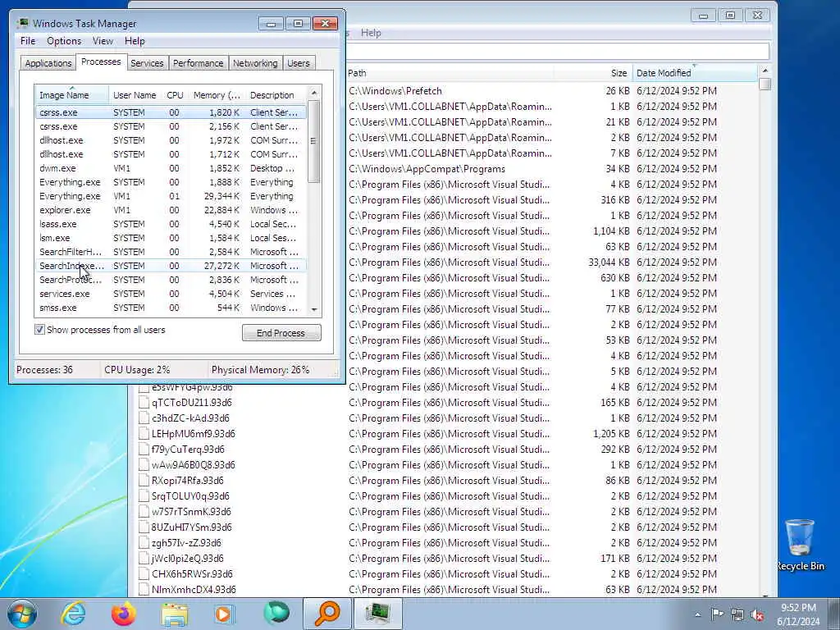Toggle Show processes from all users checkbox
The image size is (840, 630).
click(x=39, y=330)
